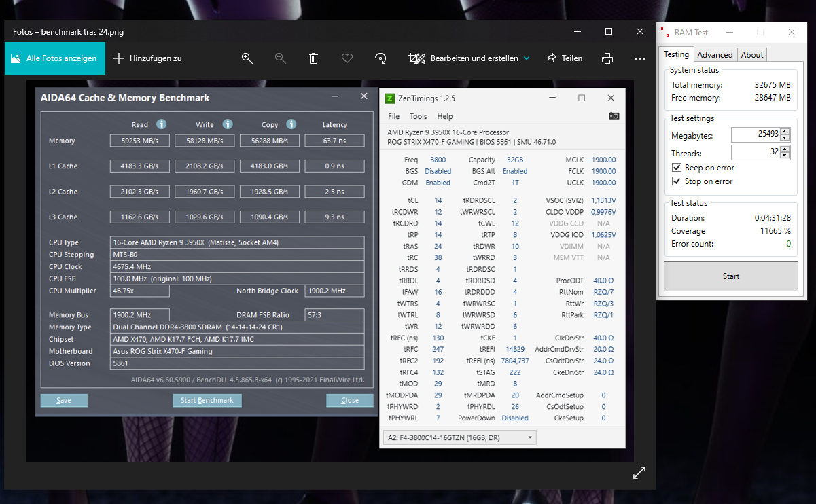Click the Error count value 0

pyautogui.click(x=789, y=243)
